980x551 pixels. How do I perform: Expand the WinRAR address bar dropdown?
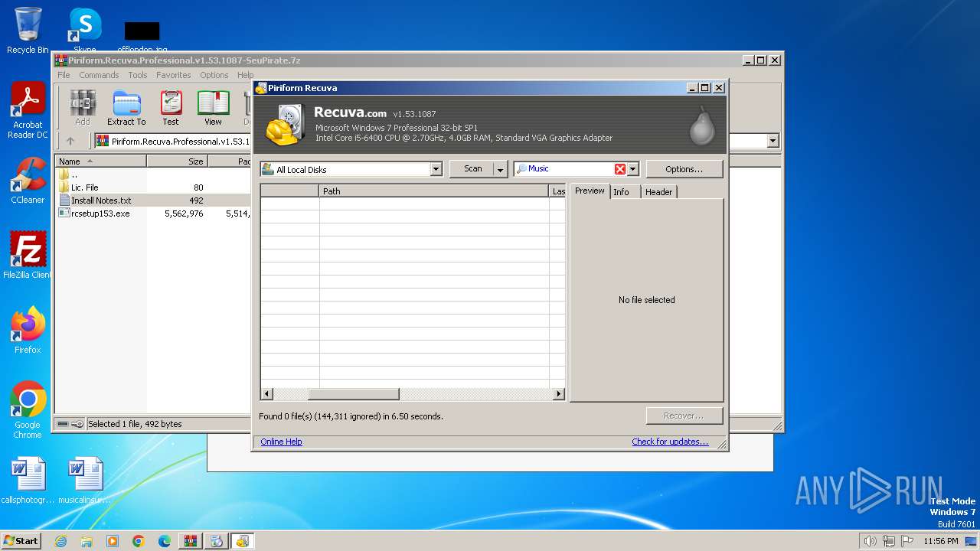coord(773,141)
